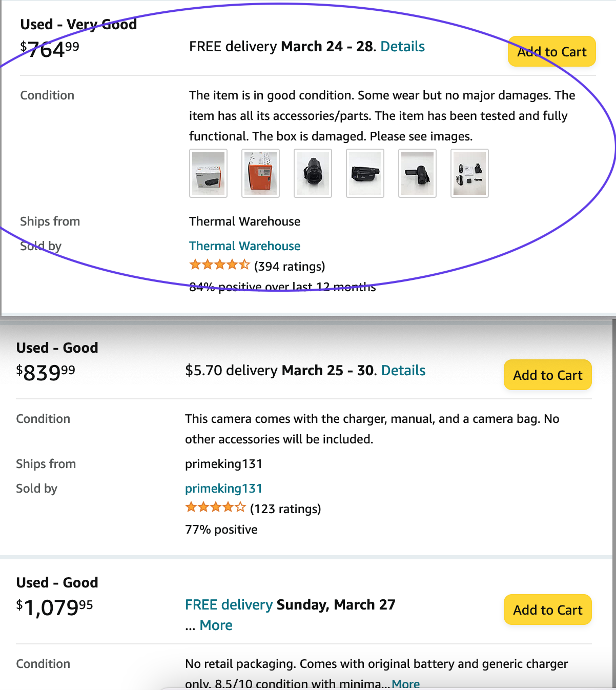616x690 pixels.
Task: Open Details for FREE delivery March 24 - 28
Action: [403, 47]
